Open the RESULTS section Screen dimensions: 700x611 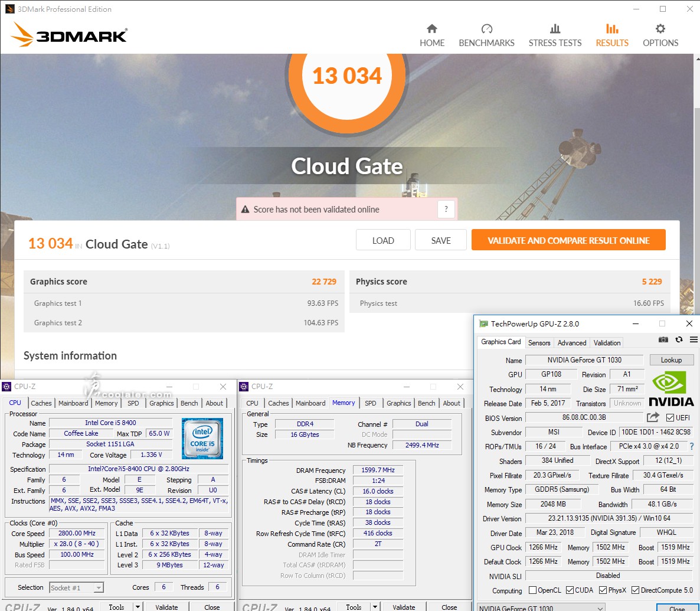(612, 36)
